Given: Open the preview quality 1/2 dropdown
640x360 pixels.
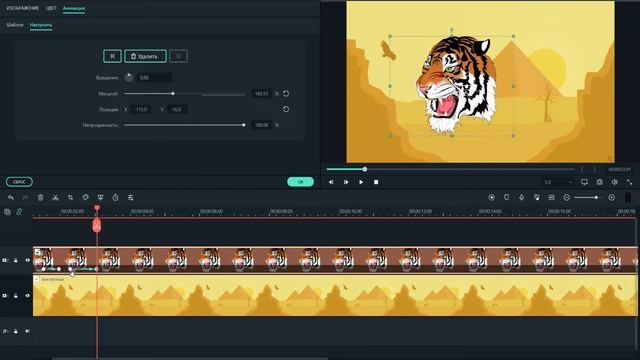Looking at the screenshot, I should [558, 182].
